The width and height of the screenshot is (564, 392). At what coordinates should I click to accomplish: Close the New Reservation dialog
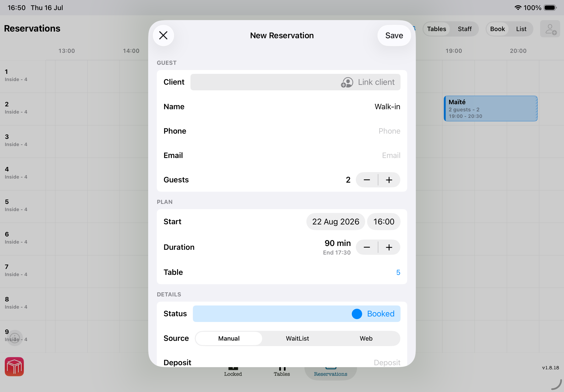(163, 35)
